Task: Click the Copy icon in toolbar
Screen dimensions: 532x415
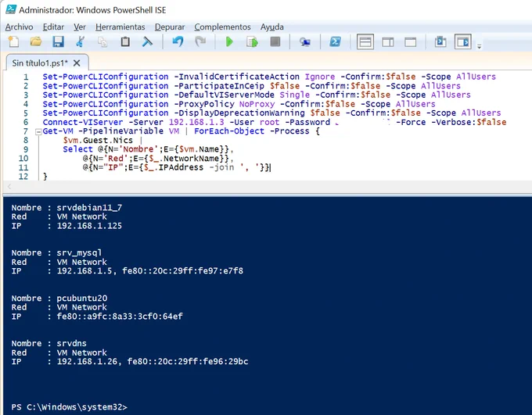Action: 102,42
